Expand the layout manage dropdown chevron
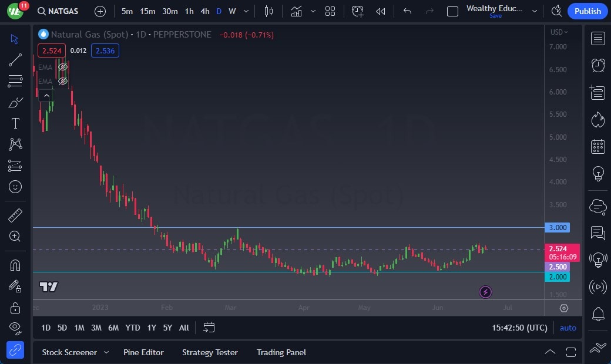611x364 pixels. tap(535, 11)
